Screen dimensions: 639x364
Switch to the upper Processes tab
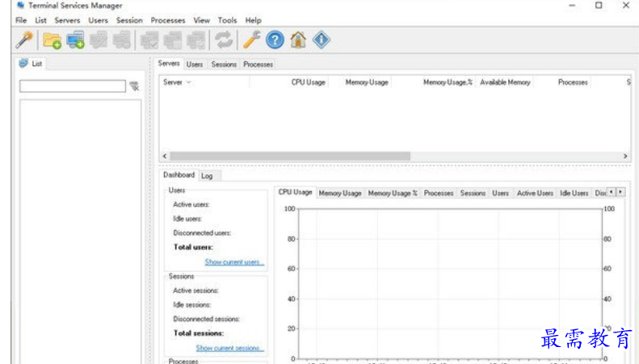pos(258,65)
